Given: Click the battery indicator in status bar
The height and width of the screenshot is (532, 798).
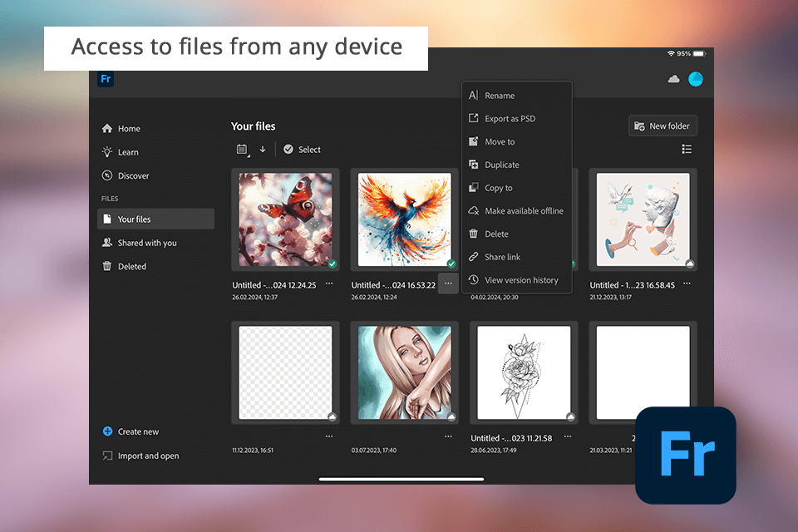Looking at the screenshot, I should click(699, 53).
